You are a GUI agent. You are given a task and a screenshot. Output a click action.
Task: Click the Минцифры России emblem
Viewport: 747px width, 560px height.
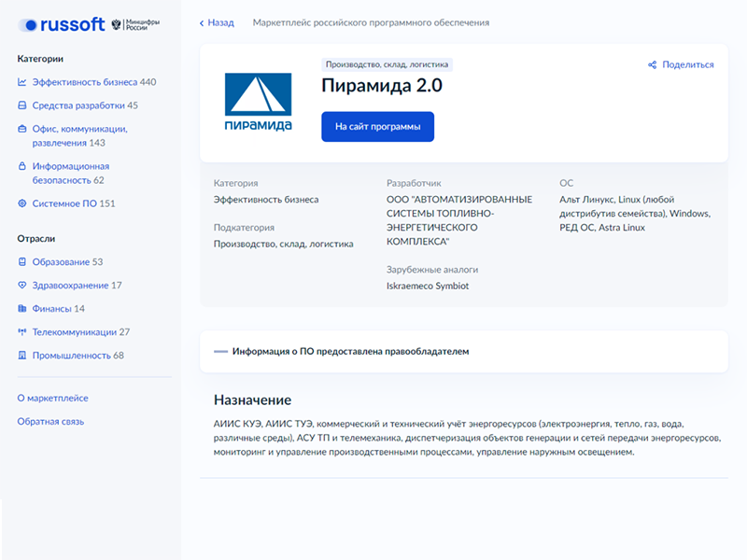(135, 24)
